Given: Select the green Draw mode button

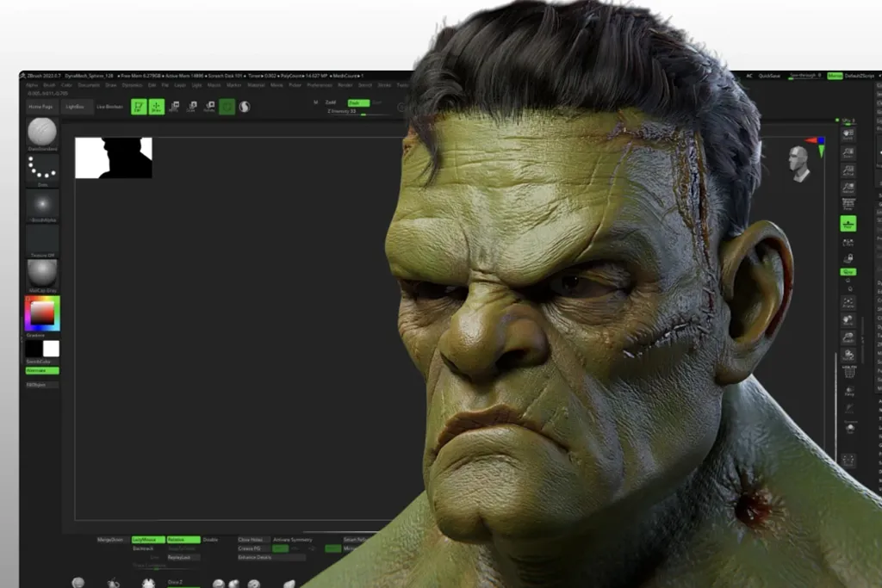Looking at the screenshot, I should [x=157, y=107].
